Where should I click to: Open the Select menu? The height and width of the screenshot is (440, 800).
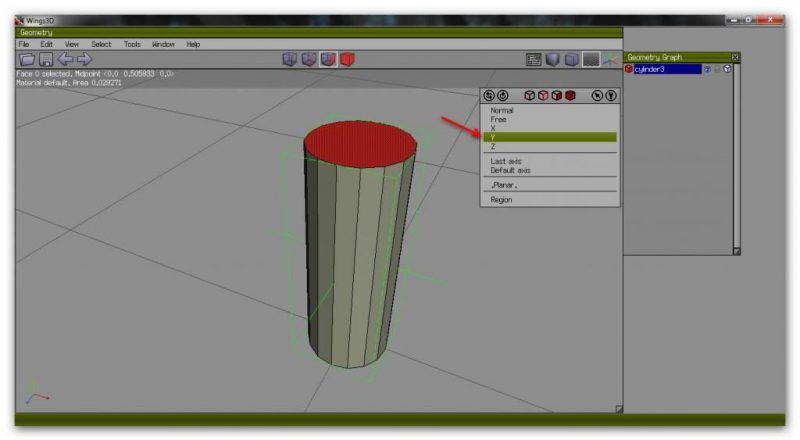coord(101,44)
